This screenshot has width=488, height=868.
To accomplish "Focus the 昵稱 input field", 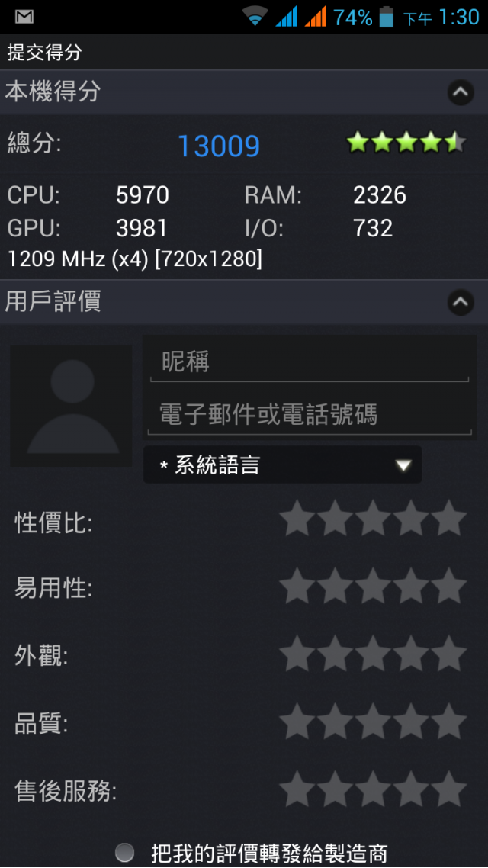I will tap(310, 362).
